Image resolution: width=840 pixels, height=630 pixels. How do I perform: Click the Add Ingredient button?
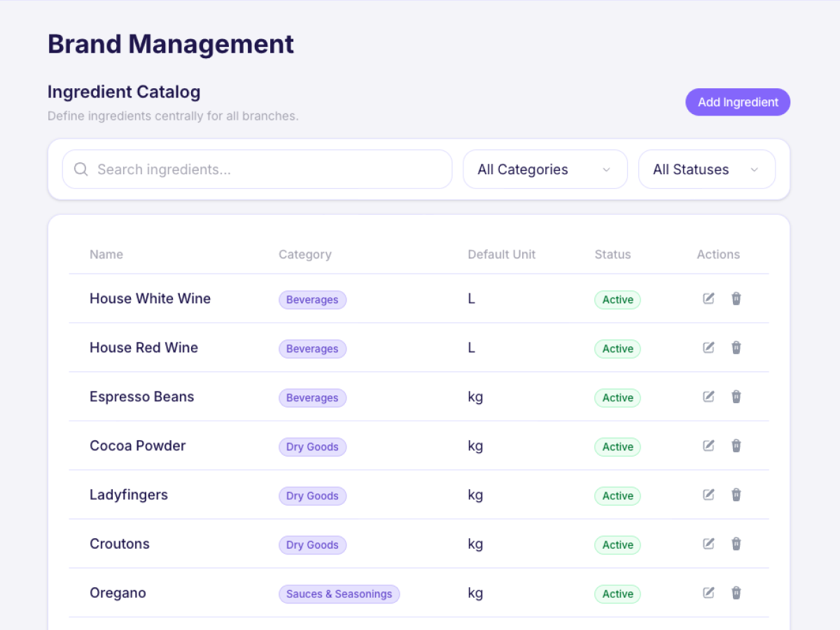coord(738,102)
